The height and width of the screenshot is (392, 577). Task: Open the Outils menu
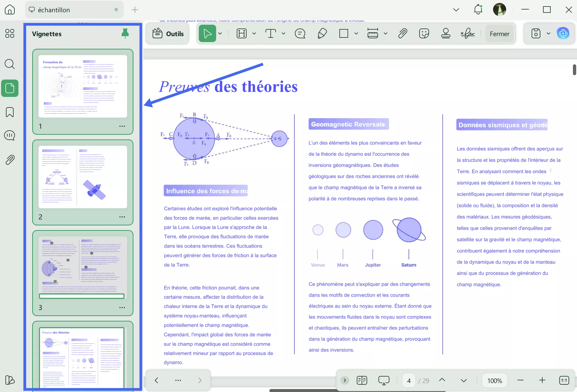point(168,33)
